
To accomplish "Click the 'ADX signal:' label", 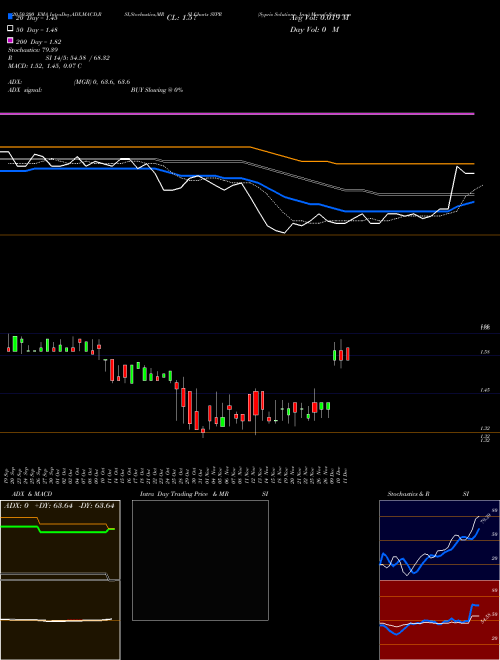I will point(25,90).
